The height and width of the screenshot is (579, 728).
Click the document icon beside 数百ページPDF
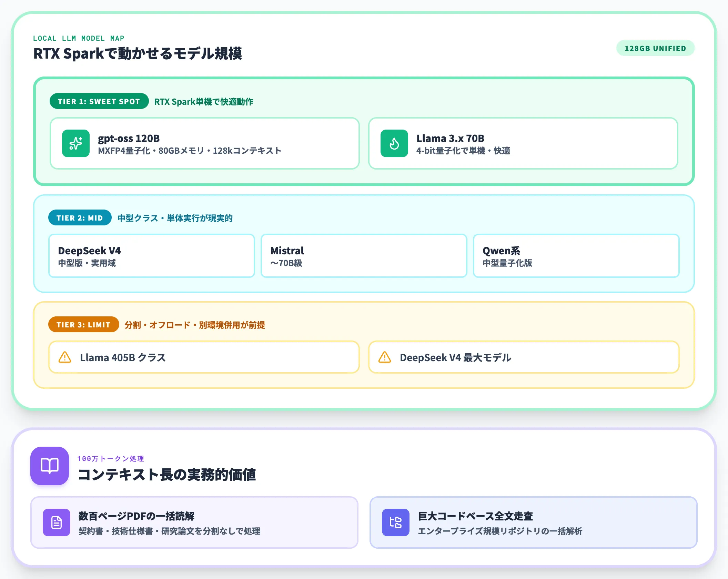[57, 522]
